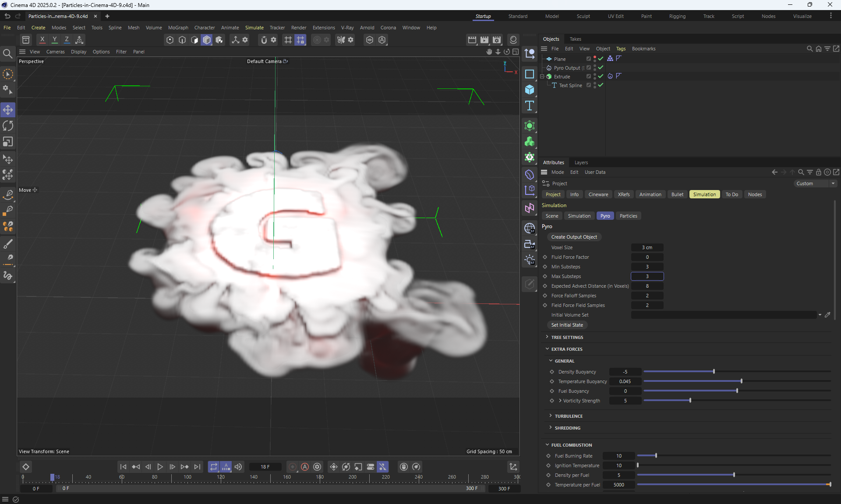The width and height of the screenshot is (841, 504).
Task: Click the Set Initial State button
Action: (567, 325)
